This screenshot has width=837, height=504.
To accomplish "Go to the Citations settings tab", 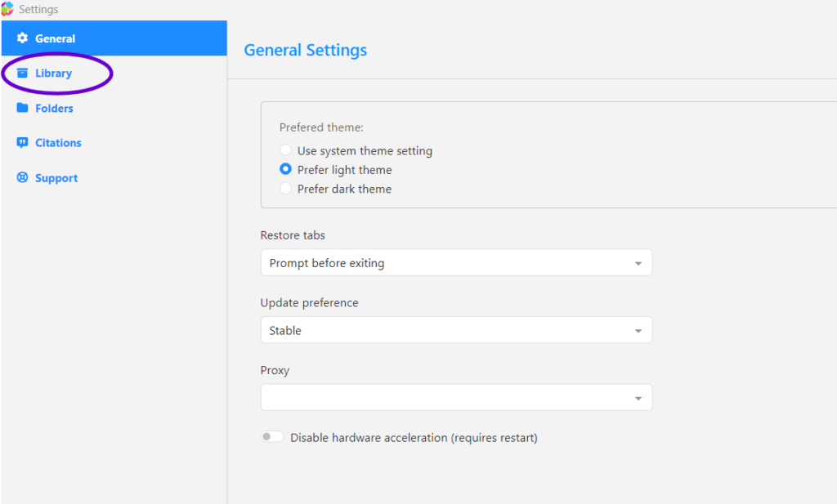I will [58, 143].
